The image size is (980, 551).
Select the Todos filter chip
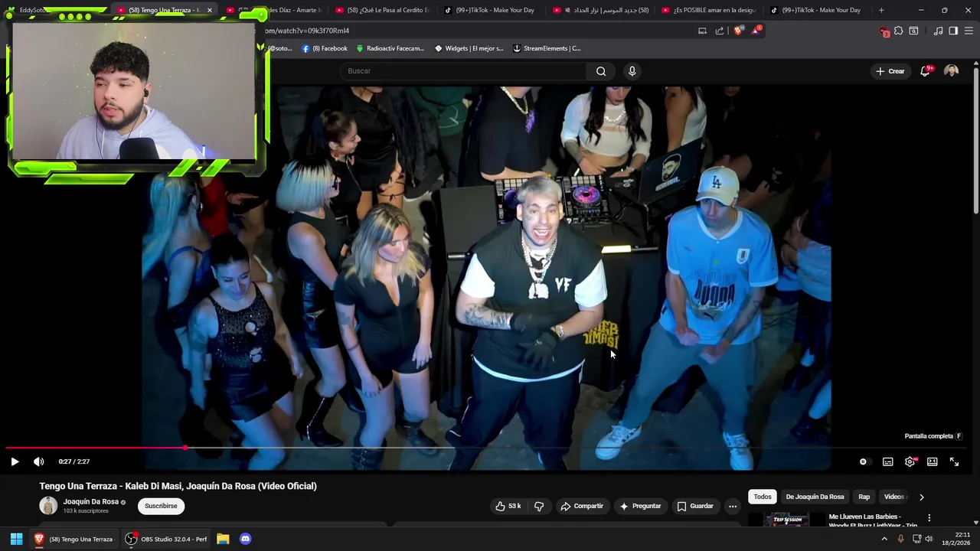[x=763, y=497]
